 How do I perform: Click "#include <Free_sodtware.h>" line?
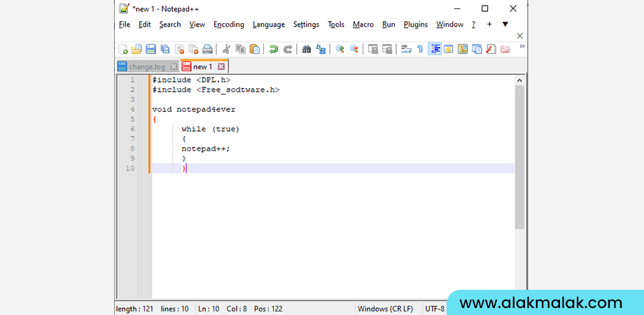(x=216, y=90)
